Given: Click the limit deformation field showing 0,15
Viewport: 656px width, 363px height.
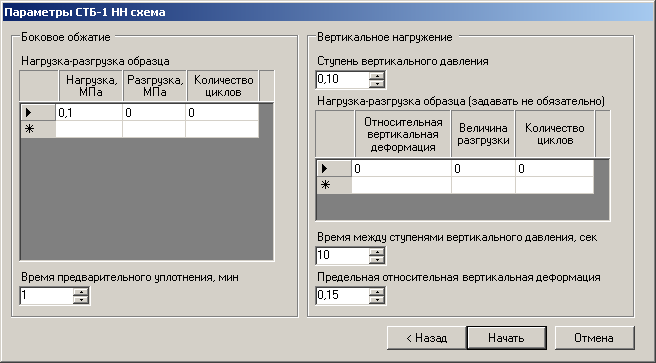Looking at the screenshot, I should (x=342, y=296).
